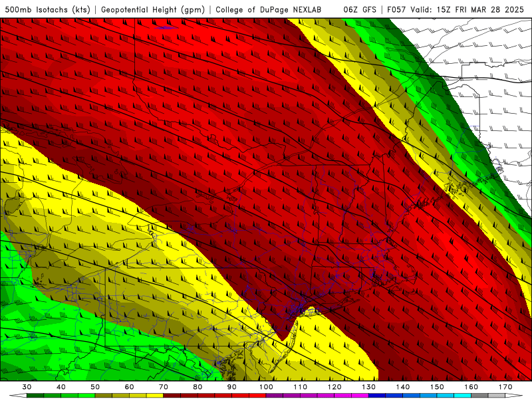Click the '130' label on the color scale
This screenshot has height=399, width=532.
368,387
